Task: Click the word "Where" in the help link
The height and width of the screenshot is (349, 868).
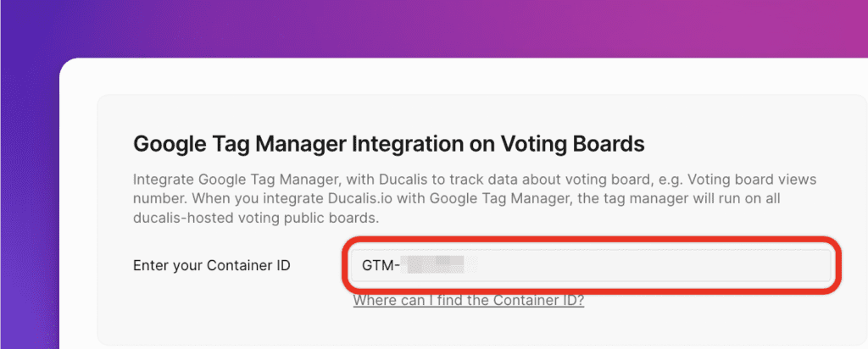Action: click(x=373, y=301)
